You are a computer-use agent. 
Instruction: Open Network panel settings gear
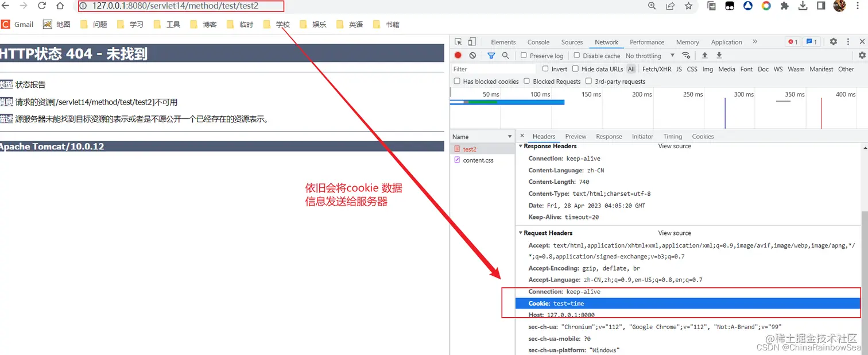pos(862,55)
